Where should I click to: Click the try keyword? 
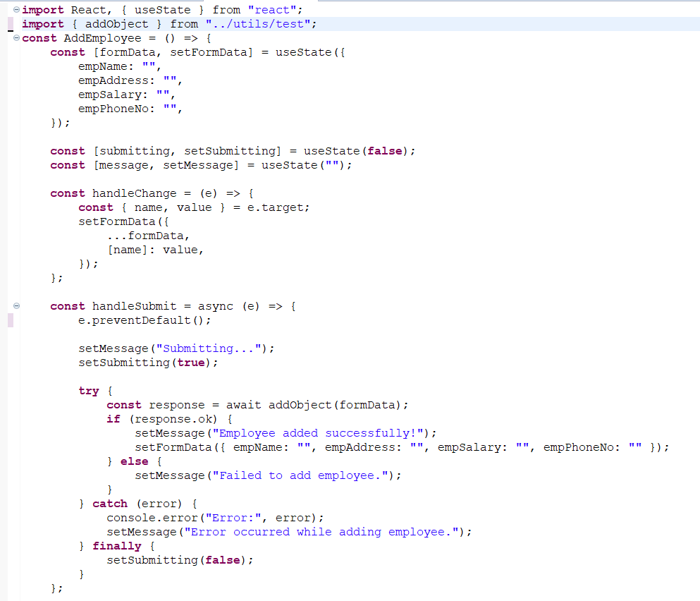point(88,391)
